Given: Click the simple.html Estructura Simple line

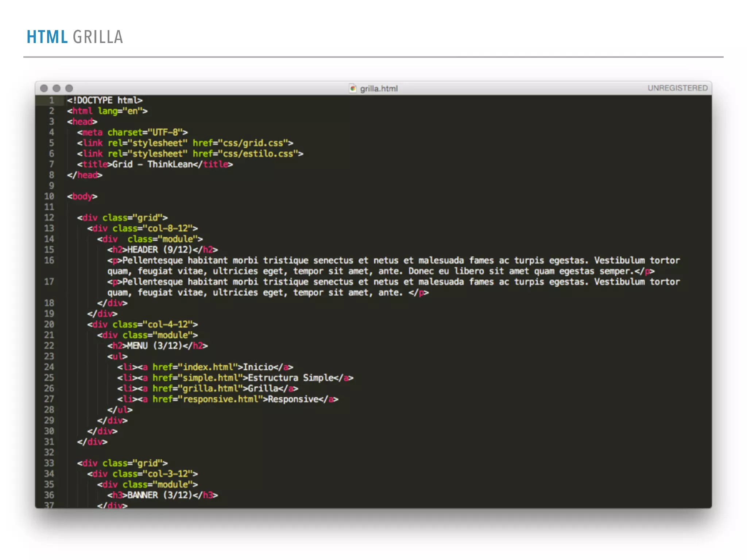Looking at the screenshot, I should click(x=235, y=378).
